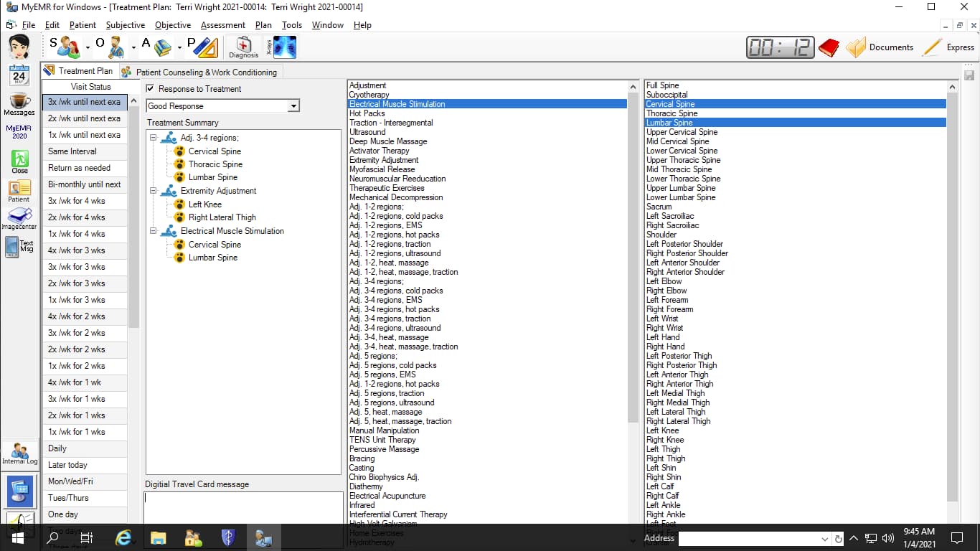The image size is (980, 551).
Task: Switch to the Patient Counseling & Work Conditioning tab
Action: tap(200, 72)
